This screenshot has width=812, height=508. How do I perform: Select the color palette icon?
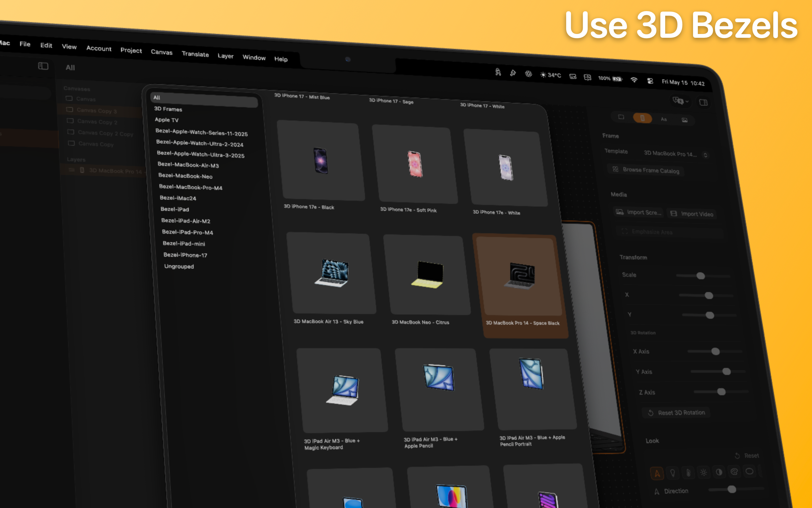click(734, 472)
